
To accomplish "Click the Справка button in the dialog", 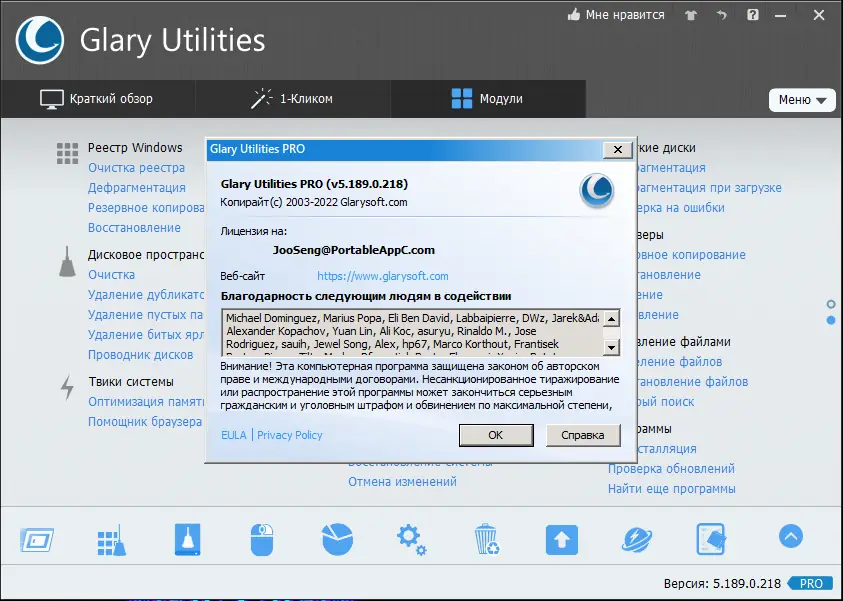I will coord(583,435).
